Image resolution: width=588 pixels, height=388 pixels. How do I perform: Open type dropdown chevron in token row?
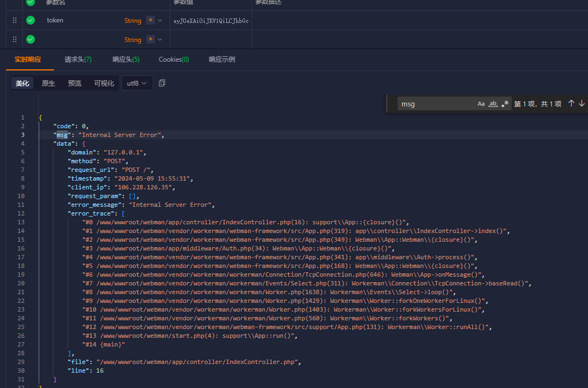click(x=160, y=20)
